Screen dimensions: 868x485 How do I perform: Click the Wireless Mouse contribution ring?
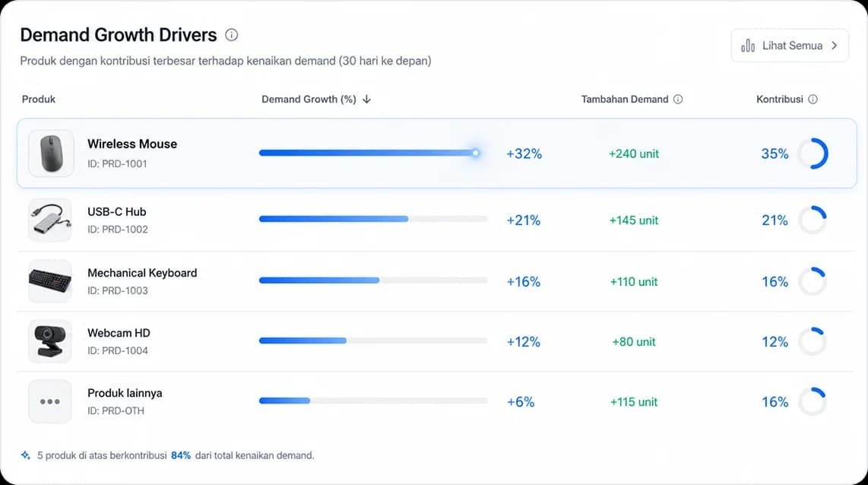813,154
